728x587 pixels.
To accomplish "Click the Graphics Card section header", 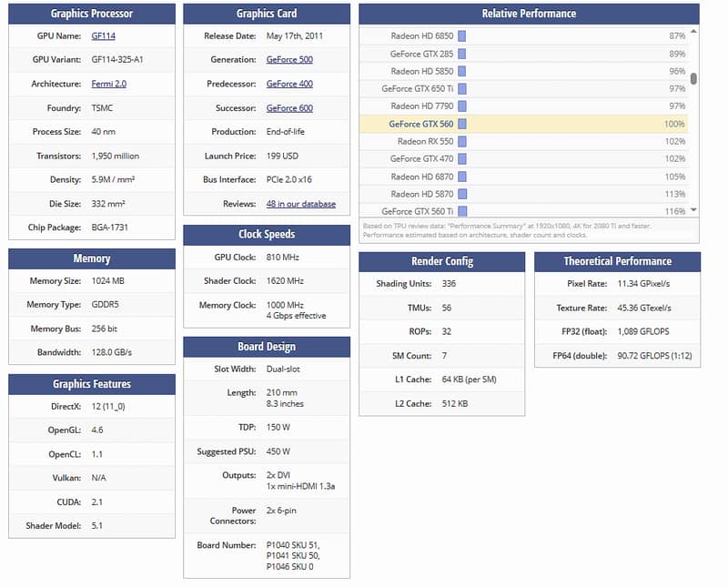I will pos(267,14).
